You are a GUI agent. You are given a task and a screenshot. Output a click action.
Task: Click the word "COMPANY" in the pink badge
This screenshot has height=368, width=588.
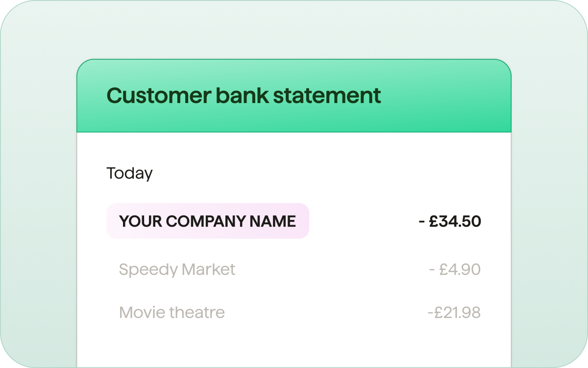pyautogui.click(x=205, y=221)
